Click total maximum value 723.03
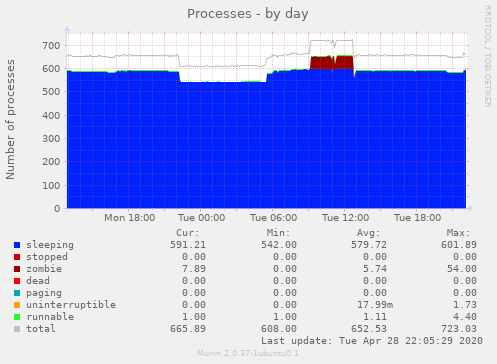Viewport: 497px width, 364px height. point(459,329)
